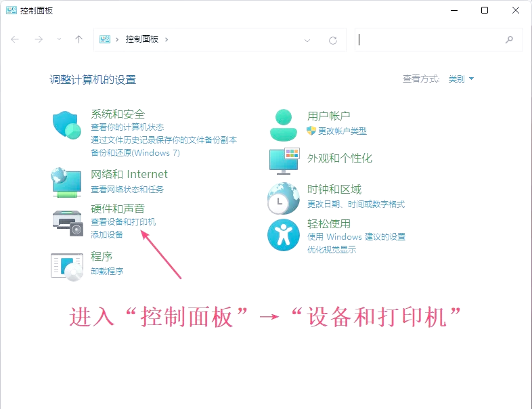Refresh the Control Panel view

coord(333,41)
